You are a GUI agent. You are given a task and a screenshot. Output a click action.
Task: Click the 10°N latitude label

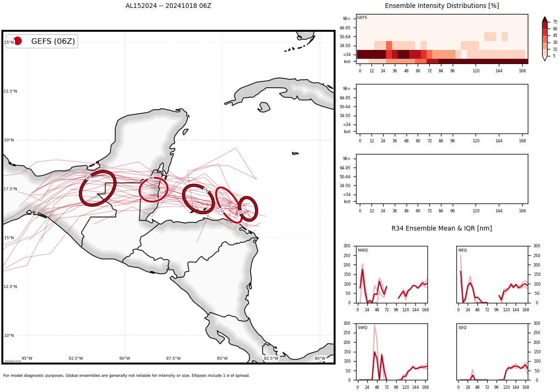tap(9, 336)
